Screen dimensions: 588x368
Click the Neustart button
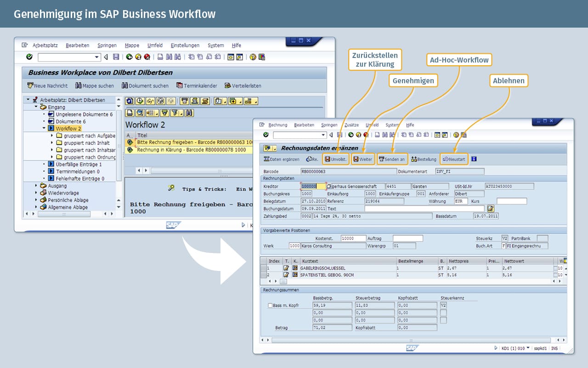454,159
